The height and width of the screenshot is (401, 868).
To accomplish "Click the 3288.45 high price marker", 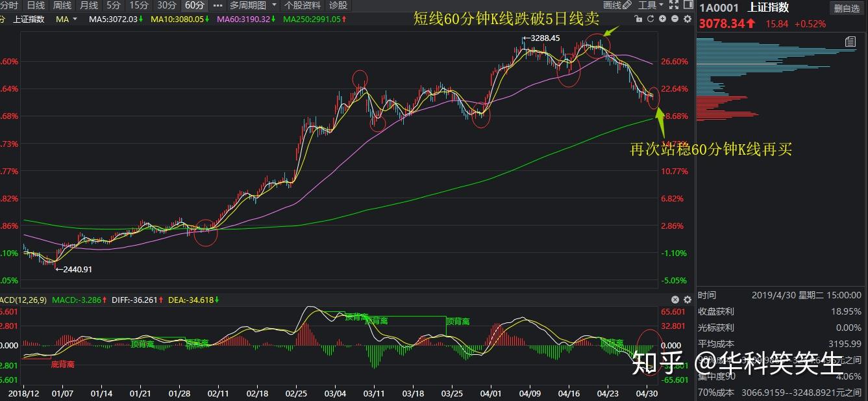I will tap(544, 38).
